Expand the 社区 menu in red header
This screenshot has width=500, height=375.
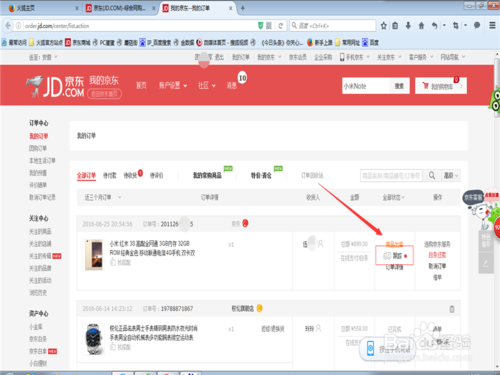coord(207,86)
